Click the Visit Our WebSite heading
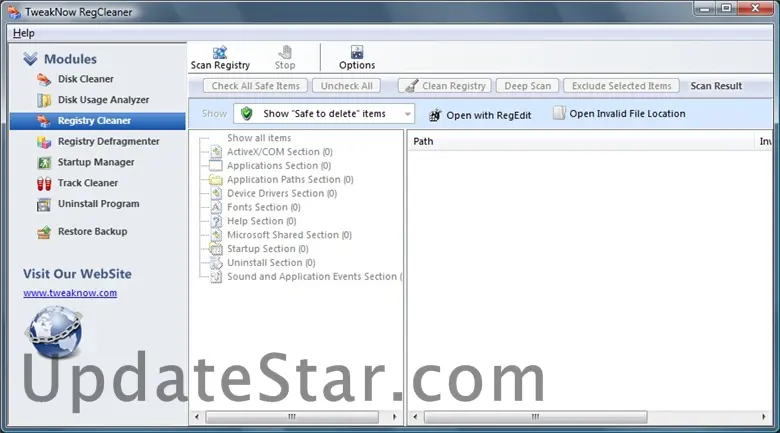This screenshot has width=780, height=433. pos(77,274)
